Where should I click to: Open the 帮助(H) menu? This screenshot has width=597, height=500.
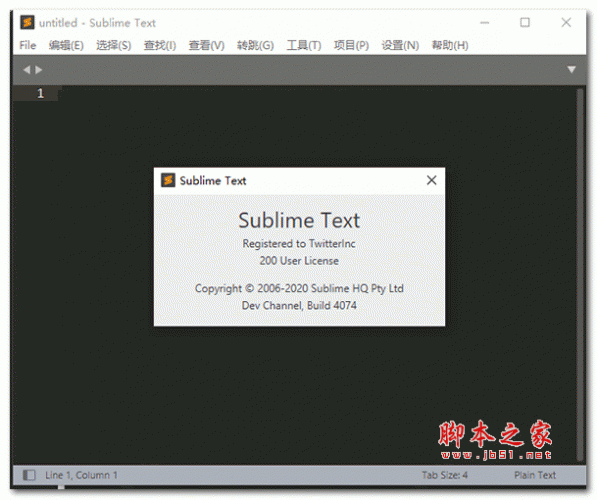coord(450,45)
